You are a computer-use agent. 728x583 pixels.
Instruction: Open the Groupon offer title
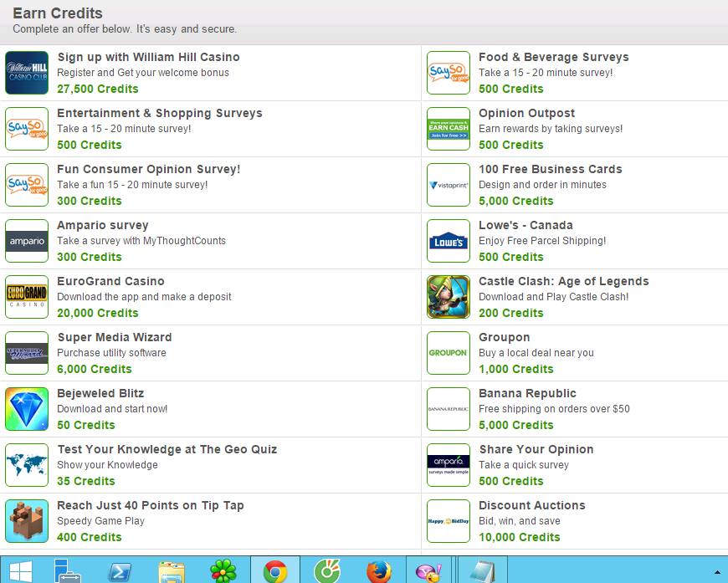tap(505, 337)
